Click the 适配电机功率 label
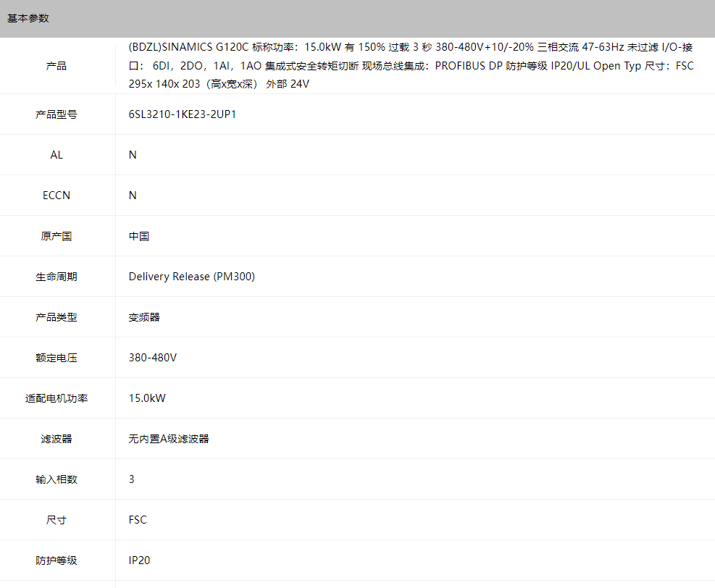 57,398
